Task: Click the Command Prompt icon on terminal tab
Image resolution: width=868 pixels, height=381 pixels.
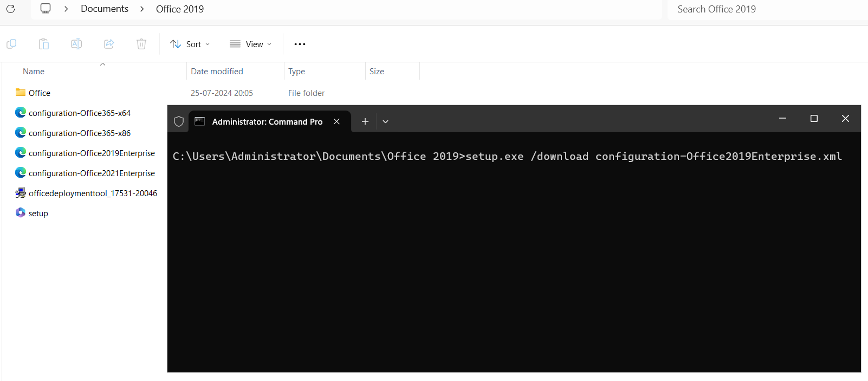Action: click(x=199, y=121)
